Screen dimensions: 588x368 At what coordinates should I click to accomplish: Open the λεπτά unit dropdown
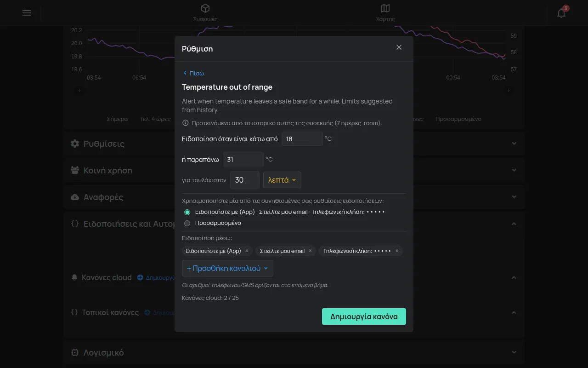[282, 180]
